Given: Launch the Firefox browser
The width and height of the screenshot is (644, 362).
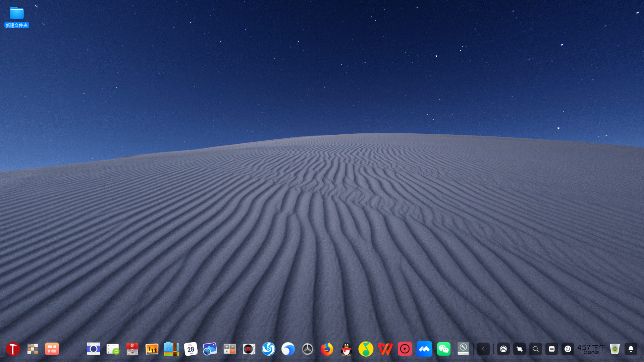Looking at the screenshot, I should point(327,349).
